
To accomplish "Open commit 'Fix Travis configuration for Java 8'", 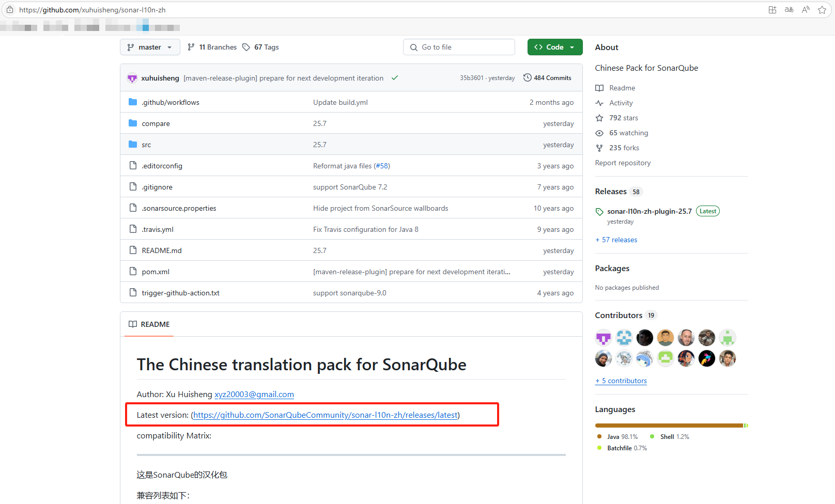I will [x=366, y=229].
